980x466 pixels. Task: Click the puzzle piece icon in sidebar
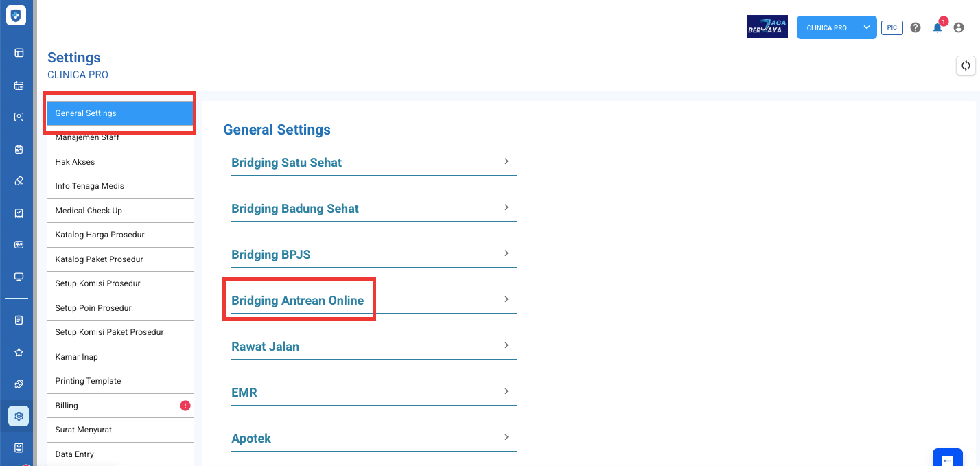click(19, 384)
